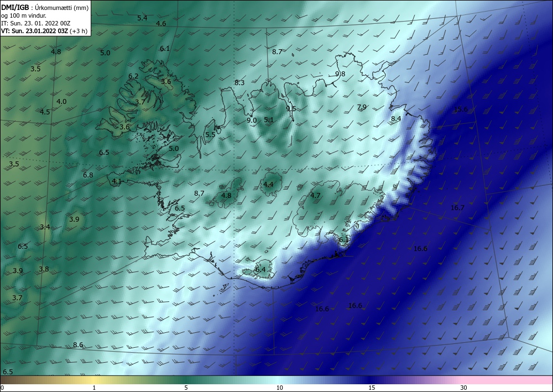Click the 8.6 value near the bottom
Viewport: 553px width, 392px height.
[78, 345]
